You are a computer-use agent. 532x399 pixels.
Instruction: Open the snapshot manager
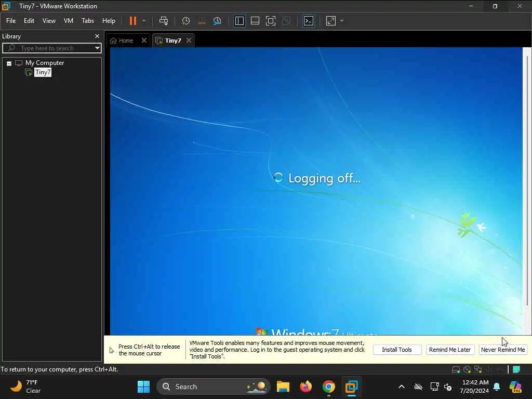click(x=217, y=21)
